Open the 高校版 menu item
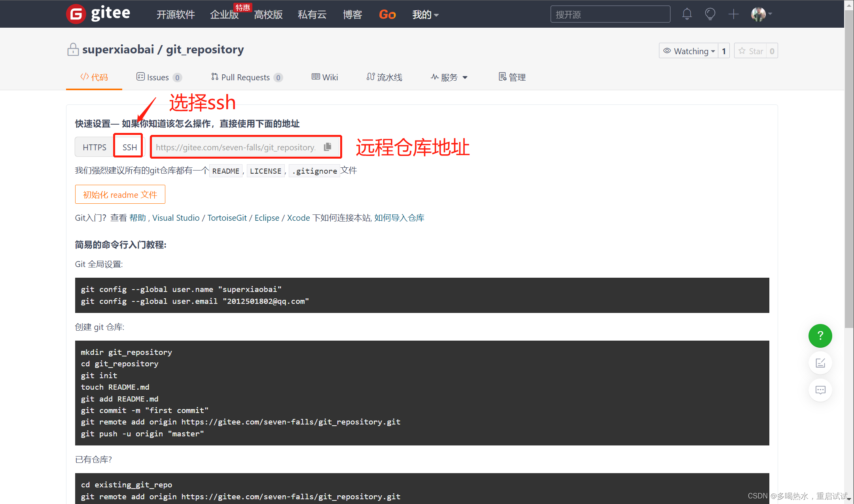 [x=268, y=15]
